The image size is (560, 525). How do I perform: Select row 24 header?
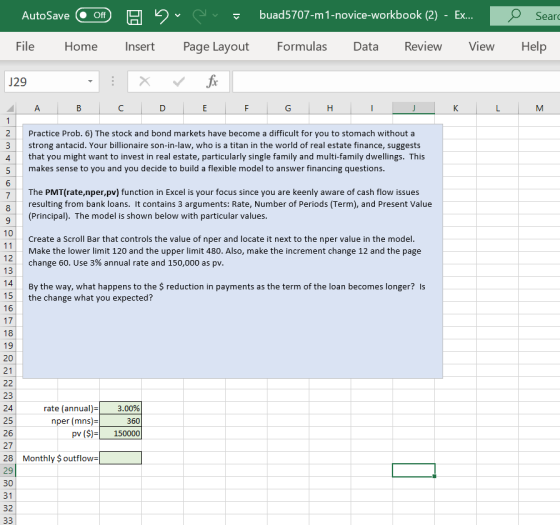(8, 408)
